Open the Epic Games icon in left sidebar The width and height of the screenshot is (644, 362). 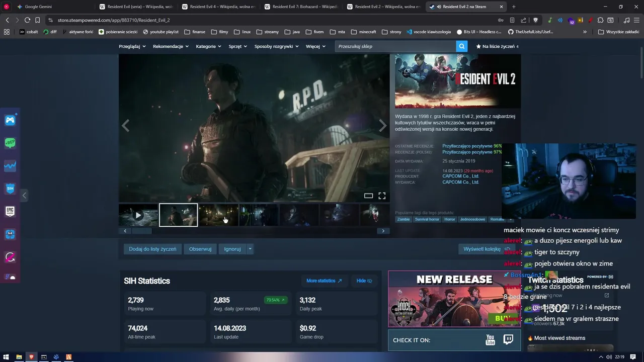(10, 212)
